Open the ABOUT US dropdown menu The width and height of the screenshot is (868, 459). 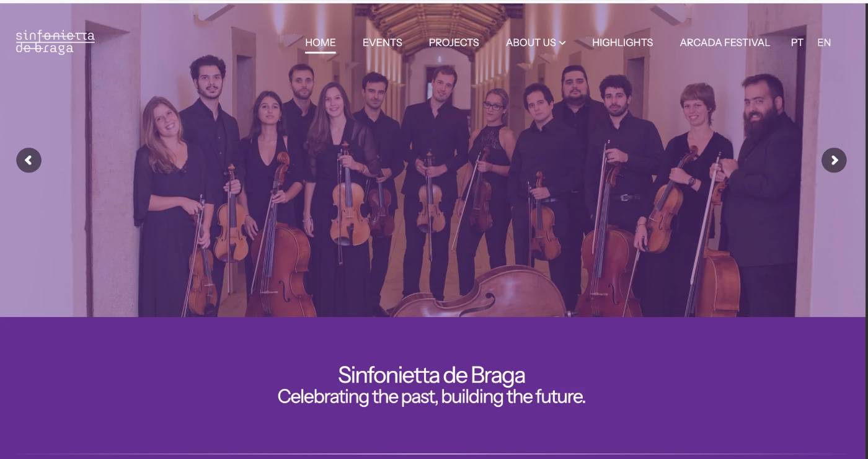(536, 42)
